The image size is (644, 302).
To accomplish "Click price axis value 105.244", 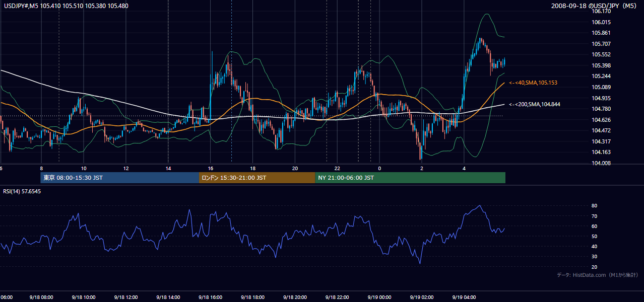I will pyautogui.click(x=601, y=76).
